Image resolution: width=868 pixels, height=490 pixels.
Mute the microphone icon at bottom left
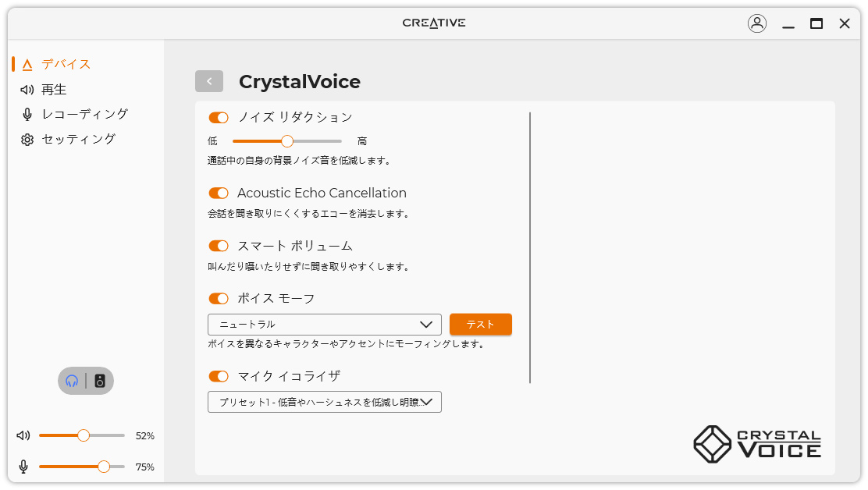coord(24,467)
